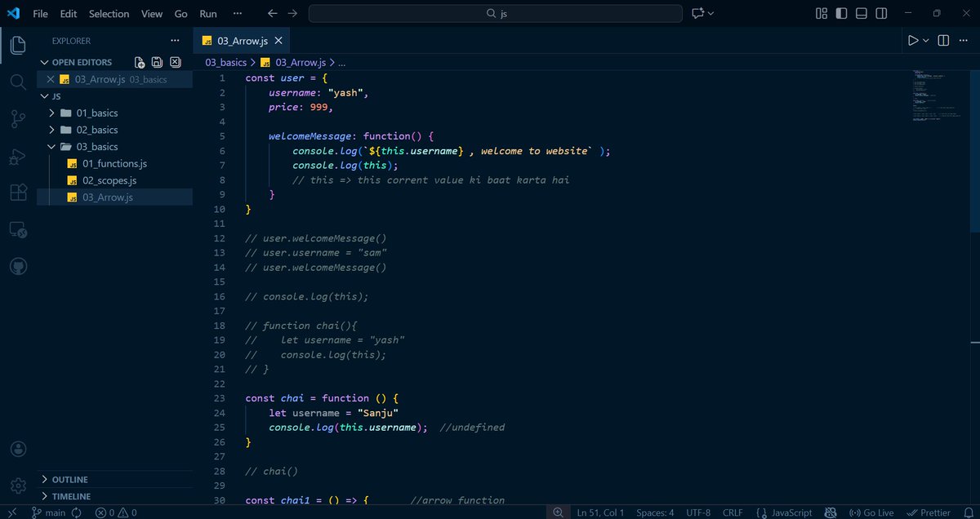This screenshot has height=519, width=980.
Task: Open the Accounts menu icon
Action: (x=18, y=450)
